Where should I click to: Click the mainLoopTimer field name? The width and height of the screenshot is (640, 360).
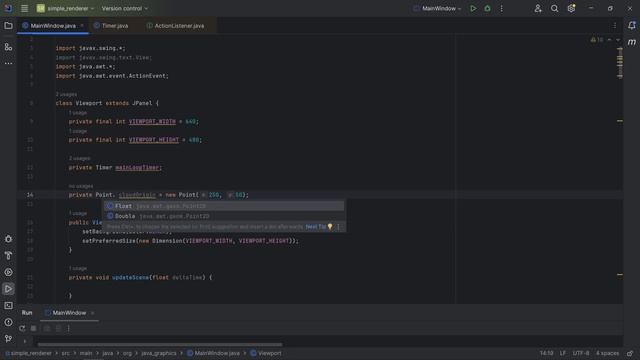(x=137, y=167)
